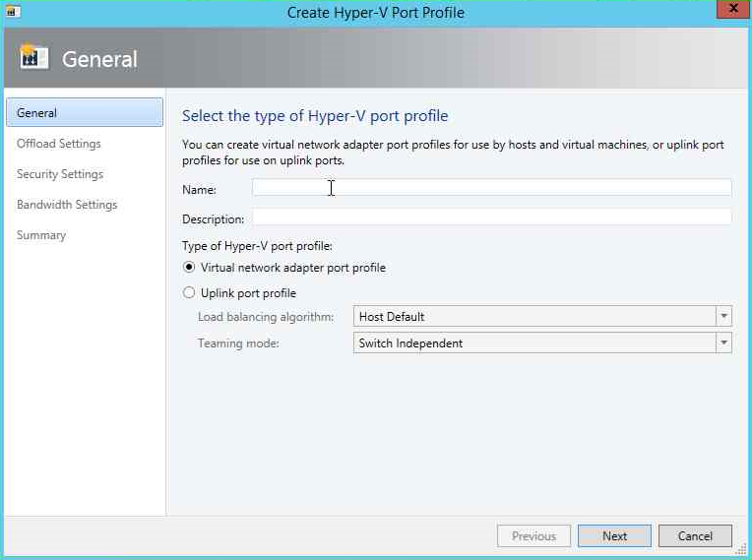This screenshot has width=752, height=560.
Task: Click the Next button
Action: [x=614, y=536]
